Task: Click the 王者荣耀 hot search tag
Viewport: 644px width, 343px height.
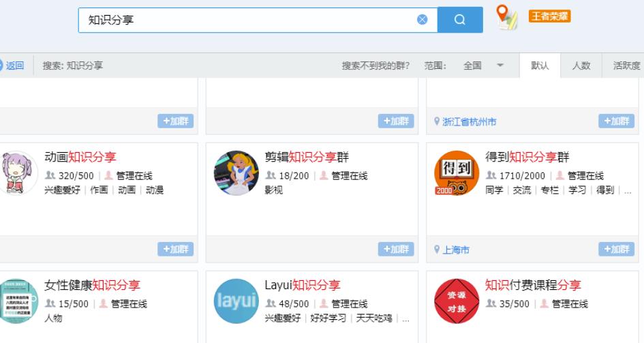Action: pos(549,16)
